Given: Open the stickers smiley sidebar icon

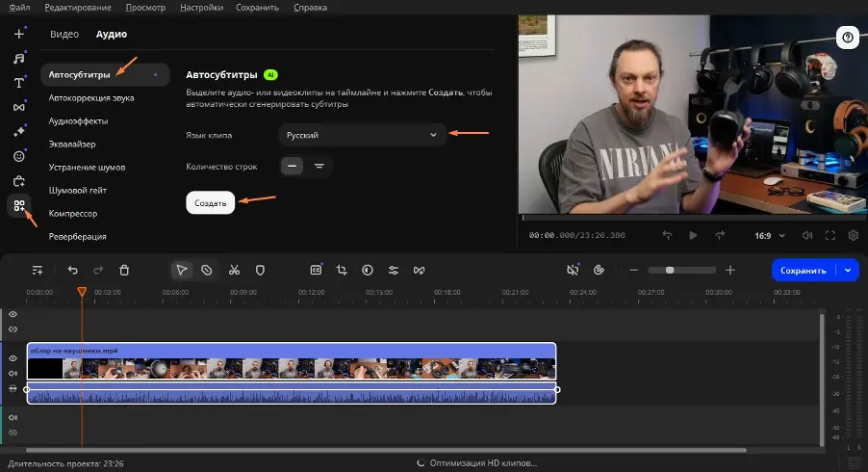Looking at the screenshot, I should [x=19, y=156].
